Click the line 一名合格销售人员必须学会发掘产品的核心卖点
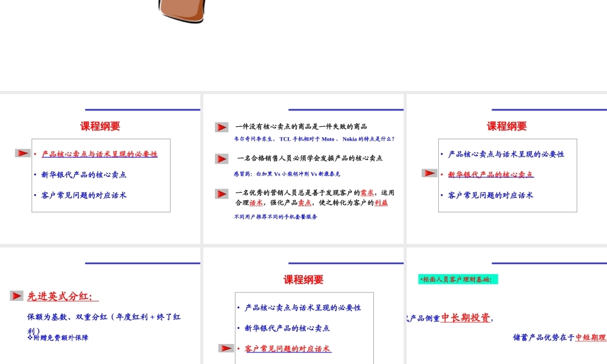607x364 pixels. point(310,158)
